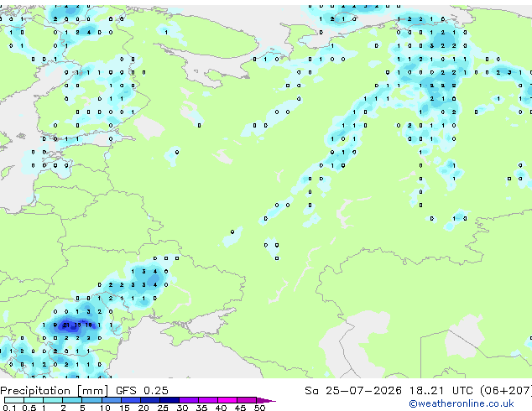Click the '25-07-2026' date text
532x411 pixels.
coord(363,391)
